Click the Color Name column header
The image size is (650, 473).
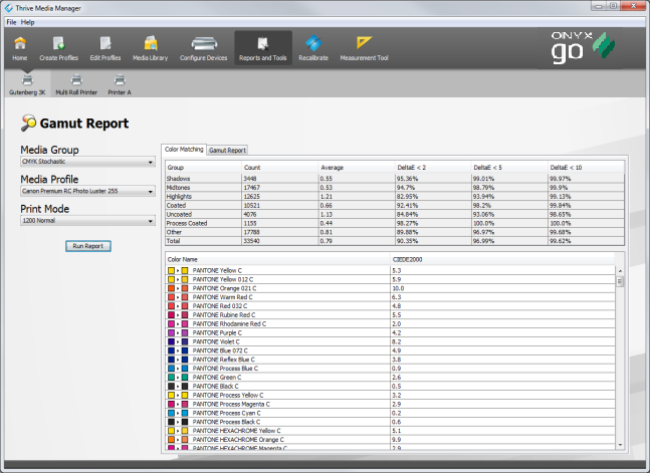(x=278, y=260)
